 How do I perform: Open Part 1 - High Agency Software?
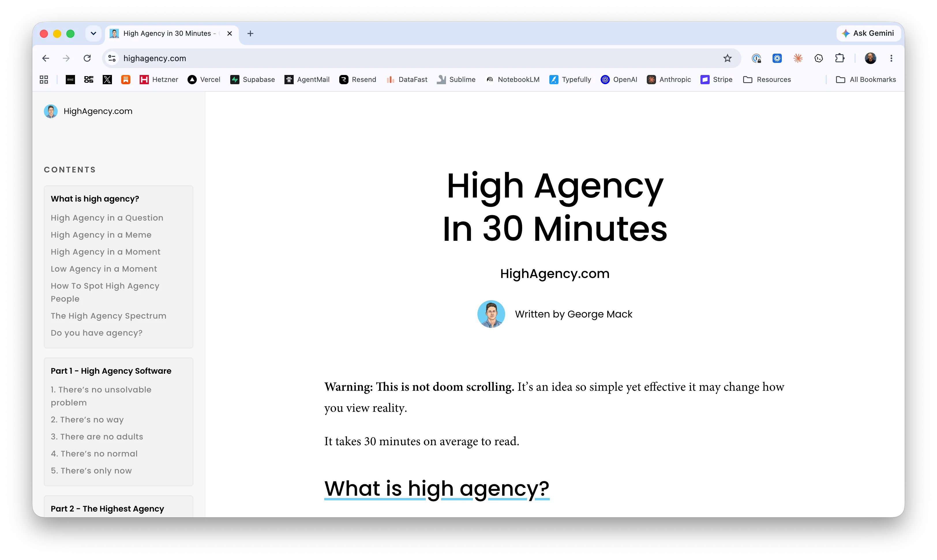111,371
